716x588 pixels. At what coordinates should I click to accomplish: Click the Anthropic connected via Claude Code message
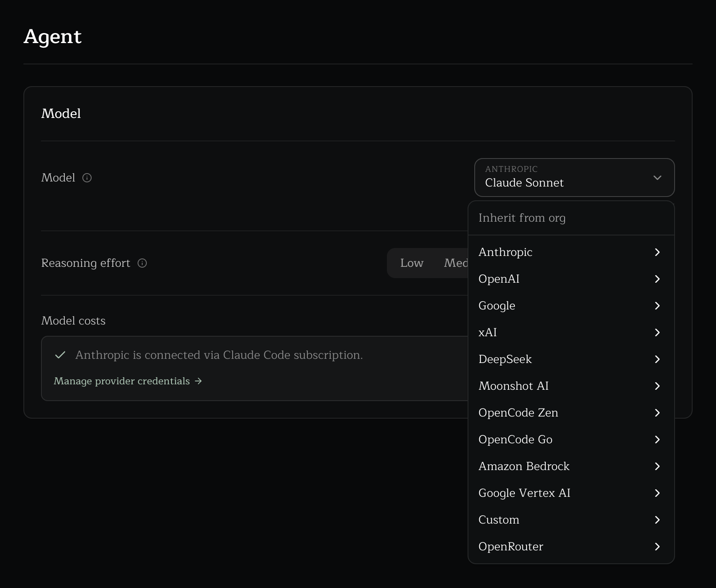click(x=219, y=355)
